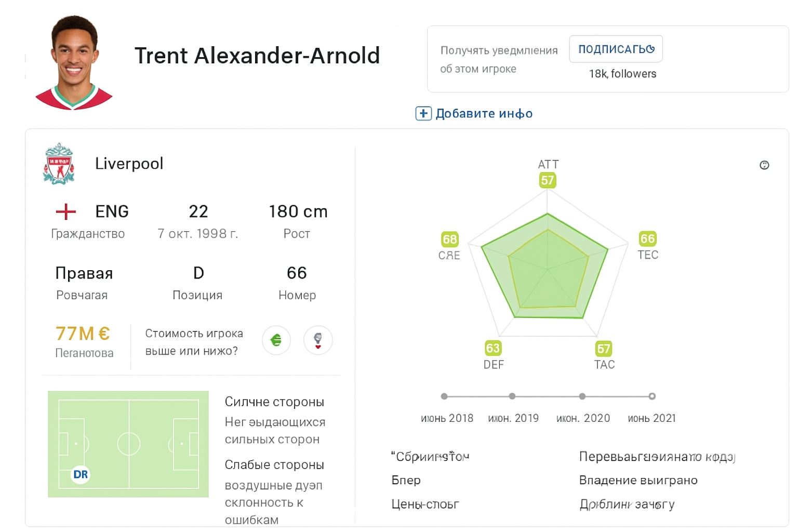Click the green ATT 57 rating badge
The width and height of the screenshot is (798, 532).
coord(548,180)
